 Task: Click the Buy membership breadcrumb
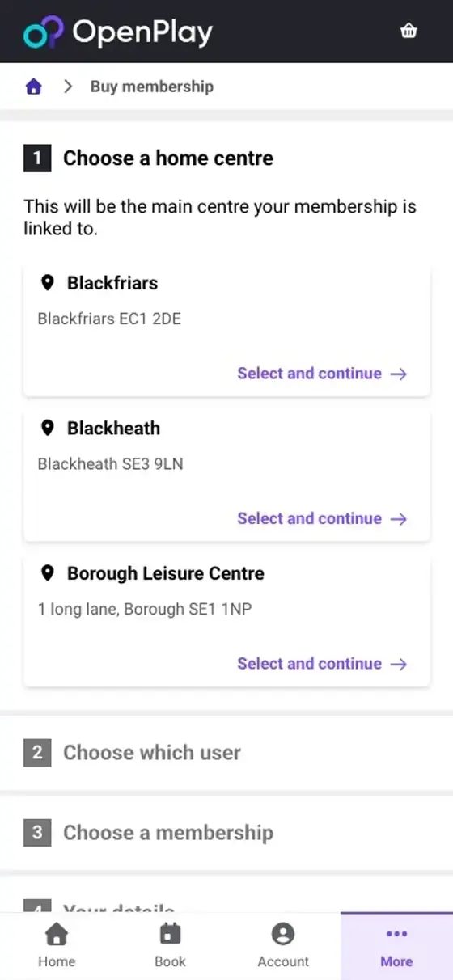click(152, 87)
